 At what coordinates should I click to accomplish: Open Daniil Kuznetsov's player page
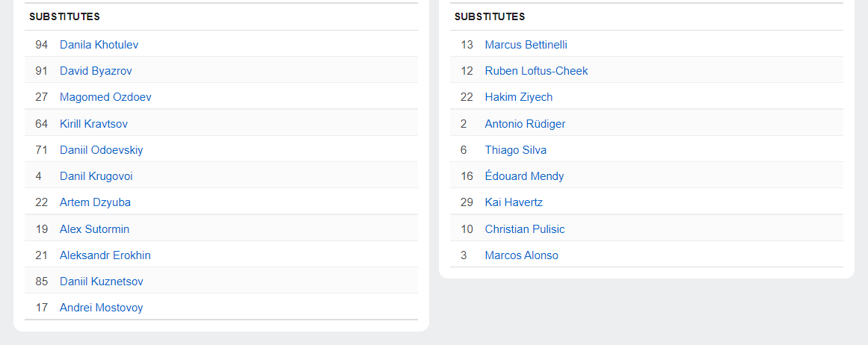[101, 282]
